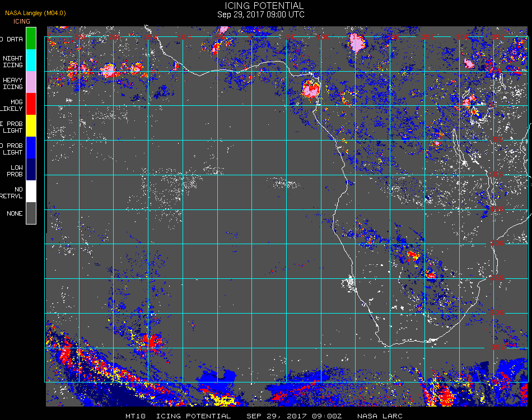The height and width of the screenshot is (420, 532).
Task: Click the 'NONE' legend label
Action: click(x=15, y=213)
